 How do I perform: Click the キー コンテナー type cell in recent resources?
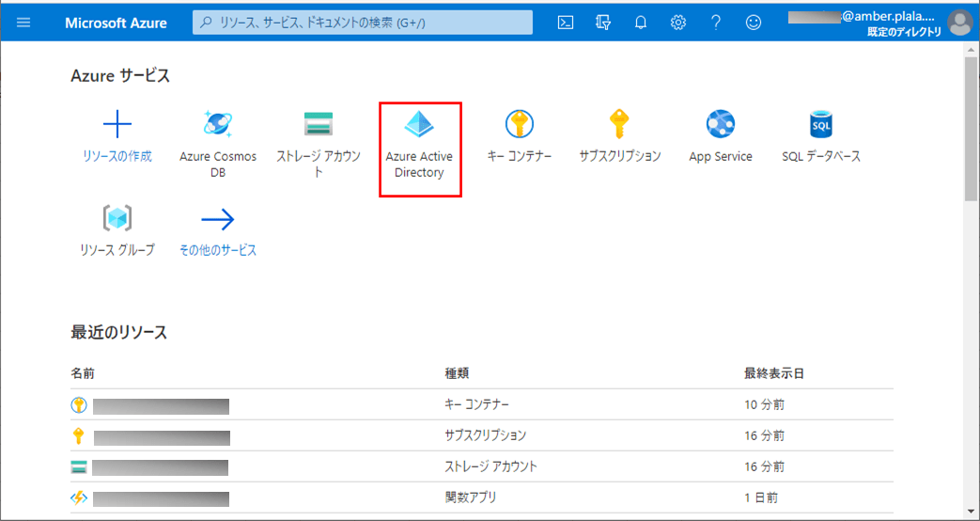477,404
